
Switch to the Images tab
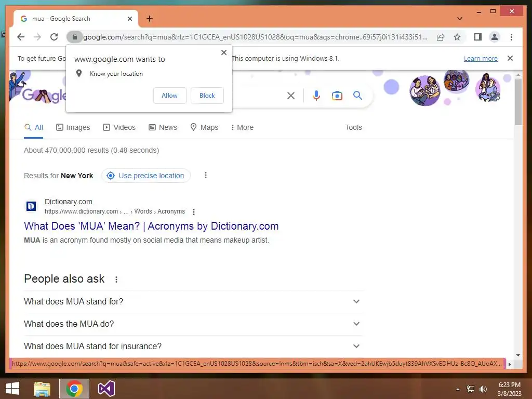click(73, 128)
